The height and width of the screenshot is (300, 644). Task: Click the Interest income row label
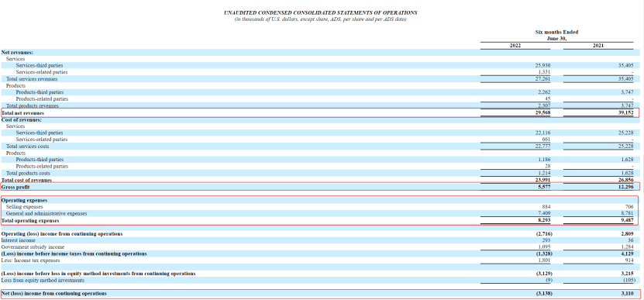pyautogui.click(x=19, y=240)
